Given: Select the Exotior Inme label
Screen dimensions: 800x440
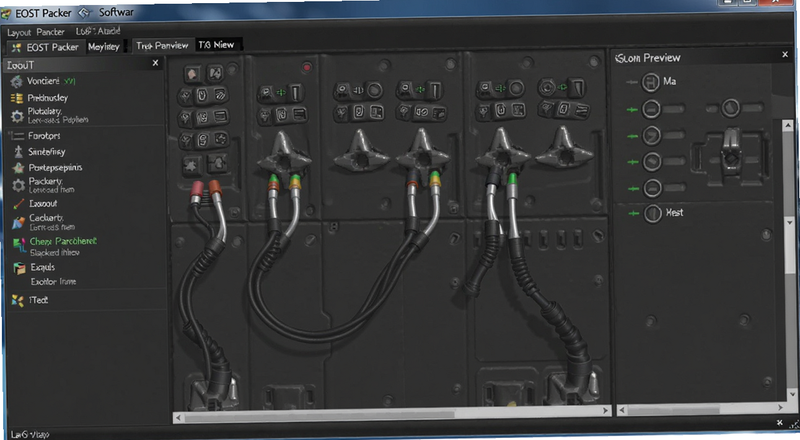Looking at the screenshot, I should click(53, 281).
